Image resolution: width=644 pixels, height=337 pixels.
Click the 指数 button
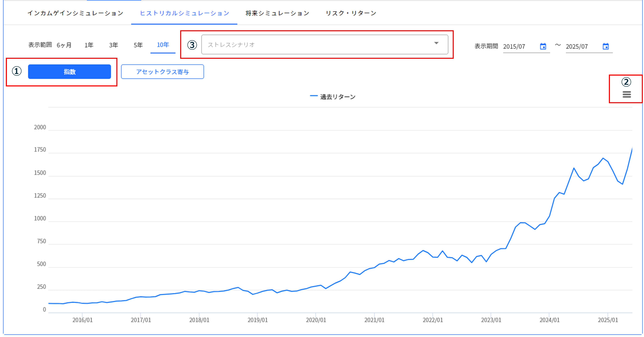point(69,71)
